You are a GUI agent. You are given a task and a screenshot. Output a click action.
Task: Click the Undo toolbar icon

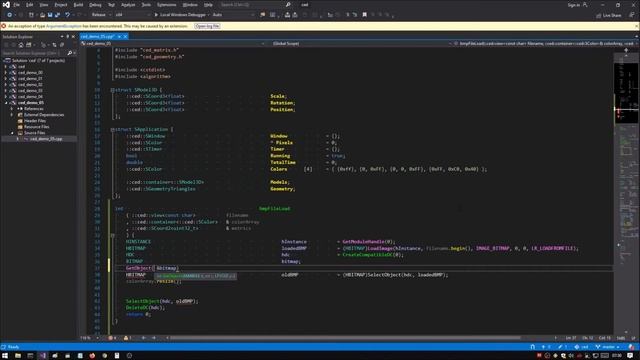pyautogui.click(x=67, y=15)
